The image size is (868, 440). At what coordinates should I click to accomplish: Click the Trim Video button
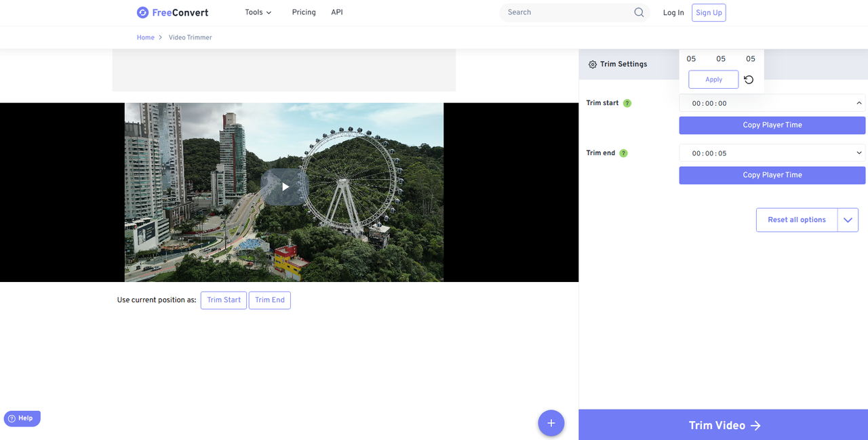[x=724, y=425]
